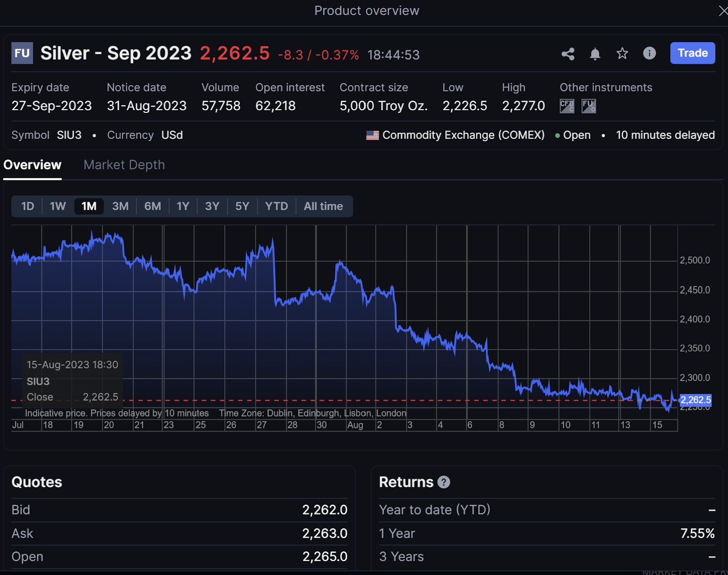Click the currency USd
The image size is (728, 575).
172,135
